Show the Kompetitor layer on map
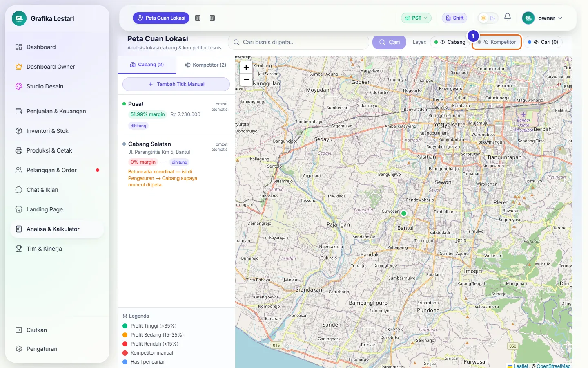This screenshot has height=368, width=588. [x=497, y=42]
